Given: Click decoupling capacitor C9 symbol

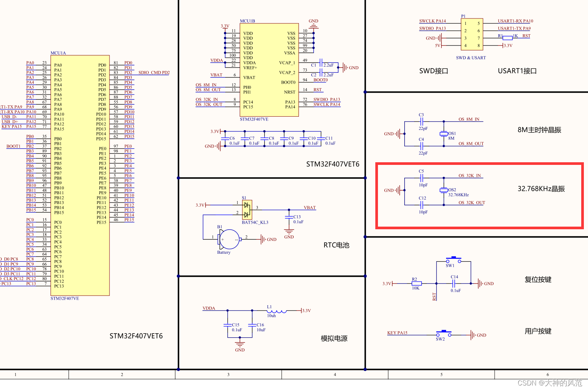Looking at the screenshot, I should coord(284,139).
